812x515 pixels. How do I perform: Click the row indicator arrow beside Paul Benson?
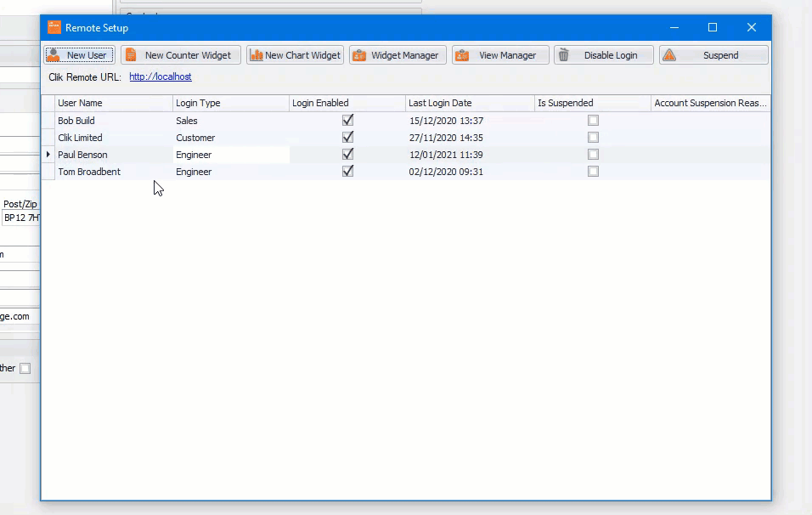48,155
